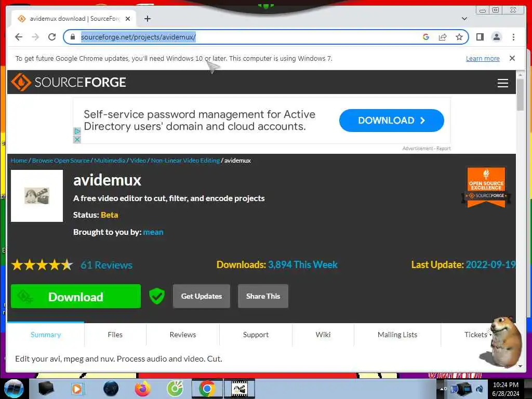Open the Chrome side panel icon
This screenshot has height=399, width=532.
coord(480,37)
